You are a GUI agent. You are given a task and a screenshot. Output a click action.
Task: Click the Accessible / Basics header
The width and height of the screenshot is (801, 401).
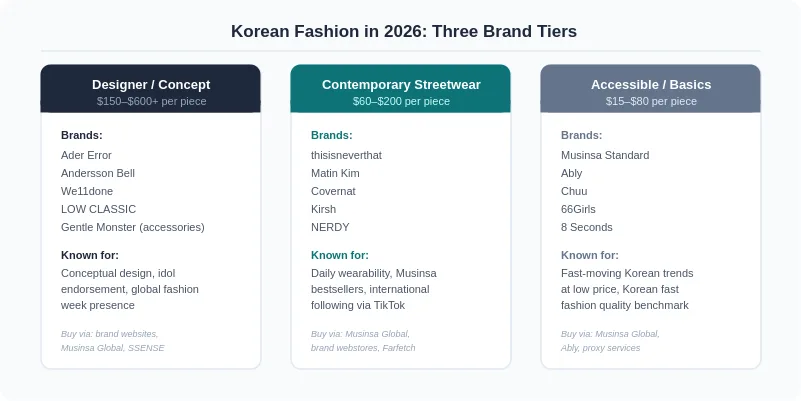(x=650, y=88)
